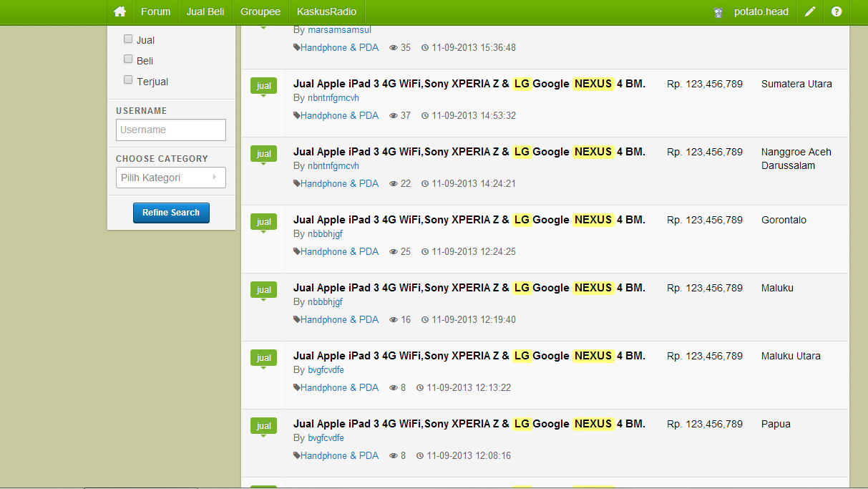Click views eye icon beside 22
Viewport: 868px width, 489px height.
tap(394, 184)
